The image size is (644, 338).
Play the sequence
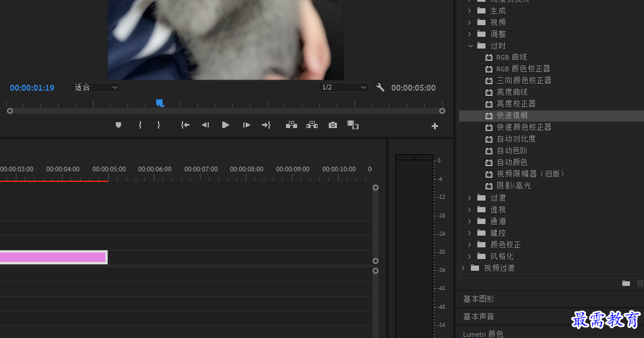coord(225,125)
